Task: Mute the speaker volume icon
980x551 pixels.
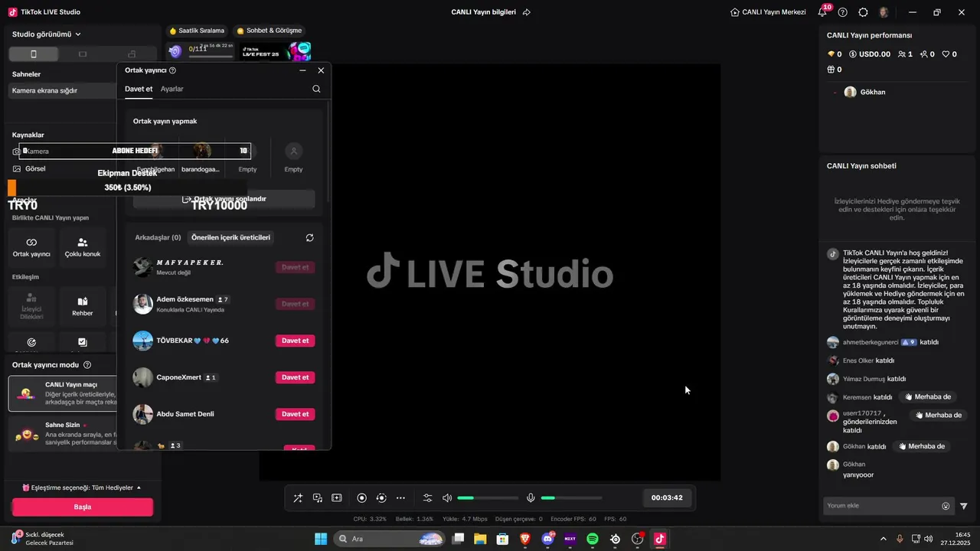Action: (447, 498)
